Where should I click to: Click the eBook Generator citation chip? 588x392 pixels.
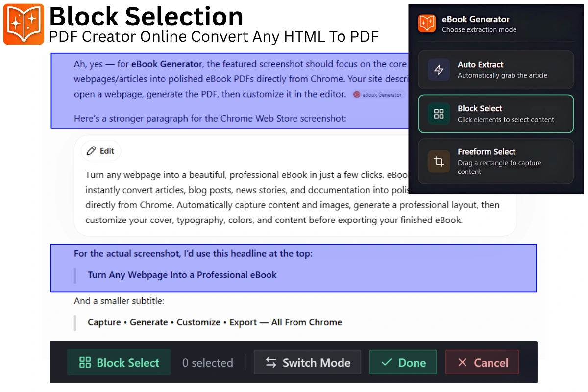378,95
